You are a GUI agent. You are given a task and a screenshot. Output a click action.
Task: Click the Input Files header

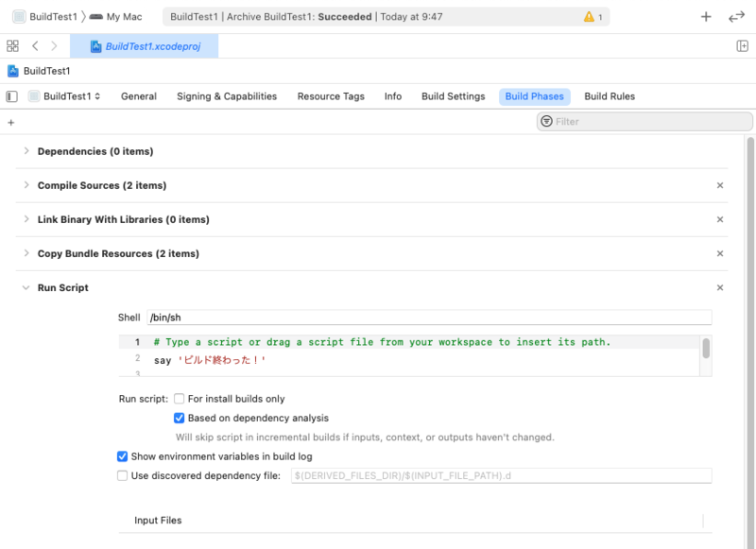coord(158,520)
